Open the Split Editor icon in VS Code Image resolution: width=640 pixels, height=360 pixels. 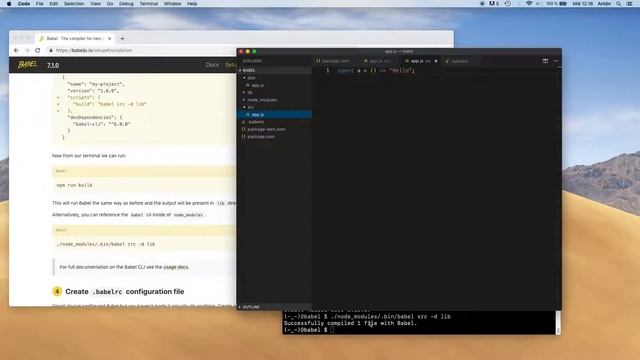(x=545, y=61)
